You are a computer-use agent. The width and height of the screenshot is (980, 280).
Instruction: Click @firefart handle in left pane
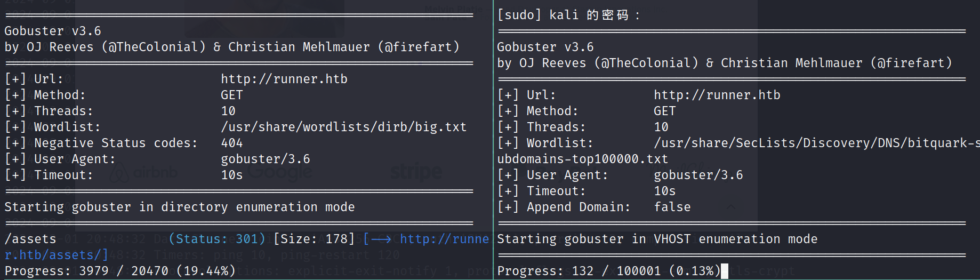[x=418, y=47]
